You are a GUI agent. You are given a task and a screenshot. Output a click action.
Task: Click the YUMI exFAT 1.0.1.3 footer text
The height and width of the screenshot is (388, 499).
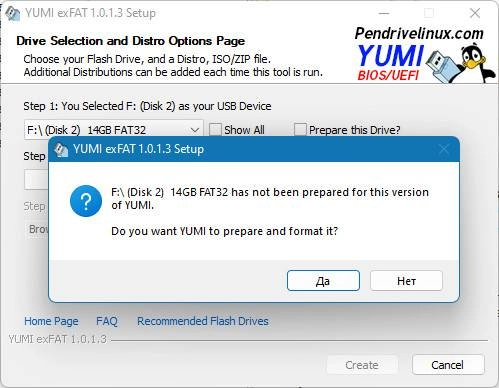click(57, 339)
